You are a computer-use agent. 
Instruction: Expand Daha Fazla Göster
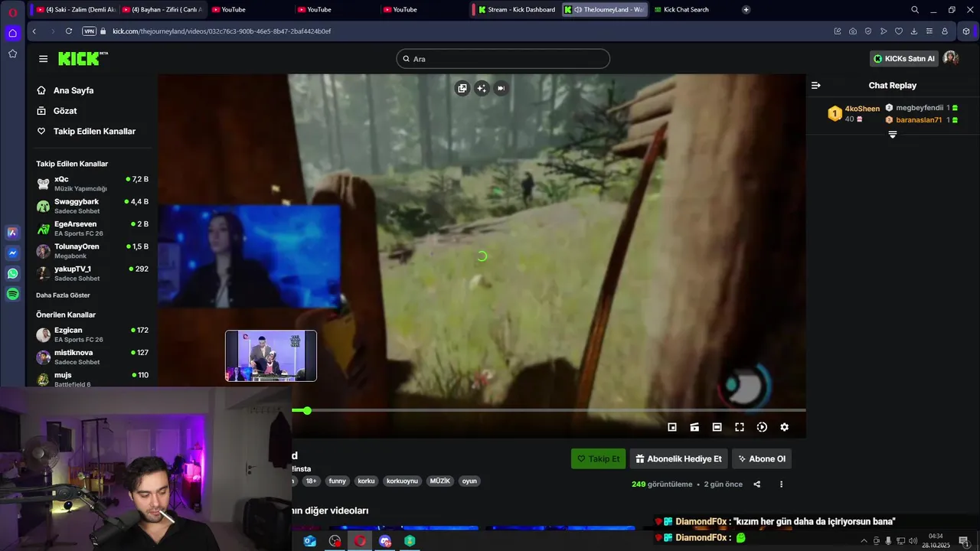coord(63,295)
